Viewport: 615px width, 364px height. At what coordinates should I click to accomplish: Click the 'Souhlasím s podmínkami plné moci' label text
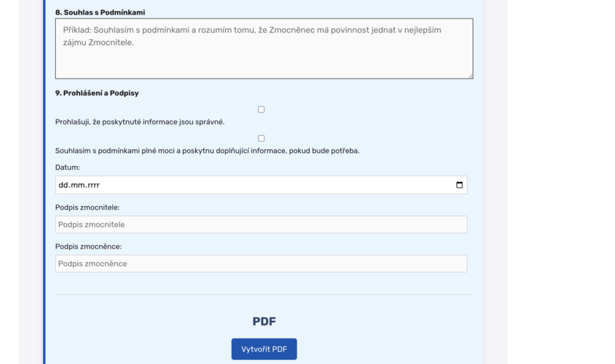pos(207,151)
